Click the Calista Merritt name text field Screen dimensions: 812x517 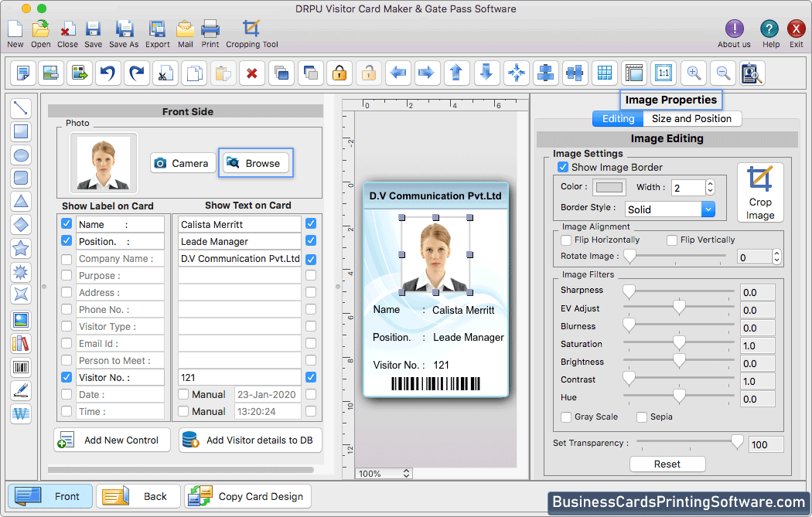[240, 224]
